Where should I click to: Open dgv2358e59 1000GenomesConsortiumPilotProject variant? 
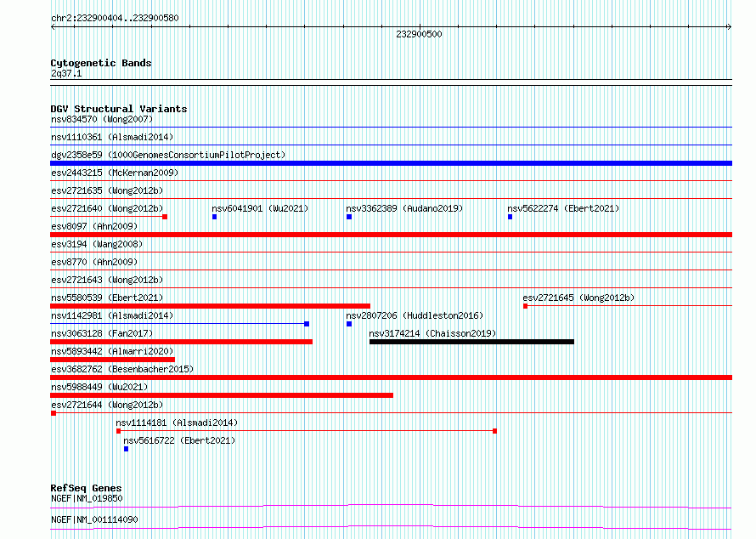pyautogui.click(x=168, y=155)
